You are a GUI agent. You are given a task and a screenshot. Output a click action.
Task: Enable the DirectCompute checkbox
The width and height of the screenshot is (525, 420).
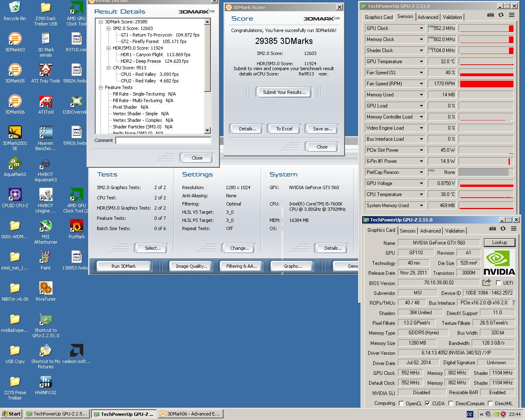(451, 403)
